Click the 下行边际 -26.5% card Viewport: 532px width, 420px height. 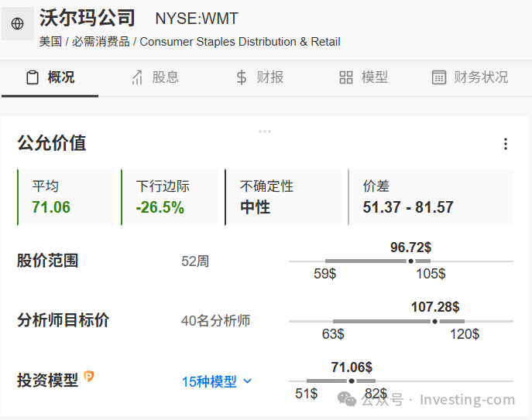170,197
